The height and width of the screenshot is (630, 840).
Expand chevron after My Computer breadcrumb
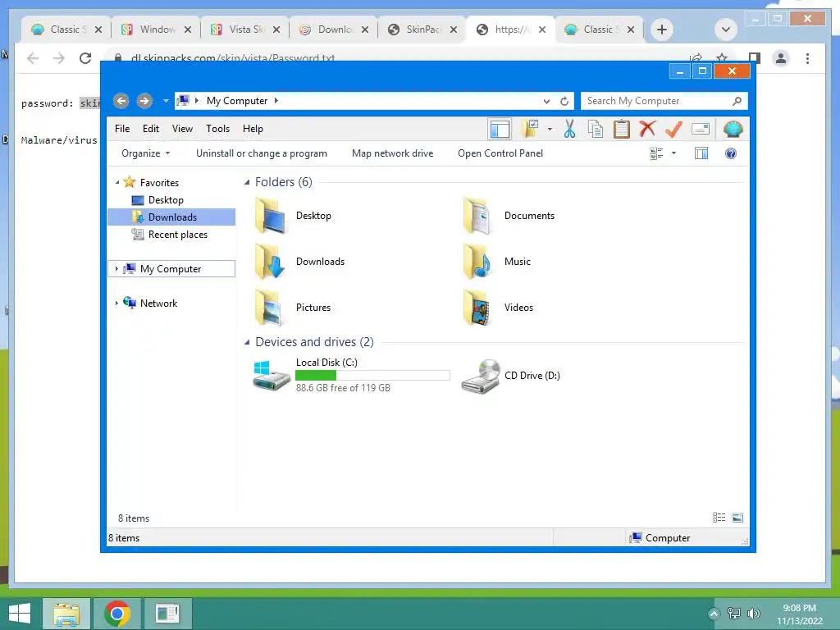pos(276,101)
